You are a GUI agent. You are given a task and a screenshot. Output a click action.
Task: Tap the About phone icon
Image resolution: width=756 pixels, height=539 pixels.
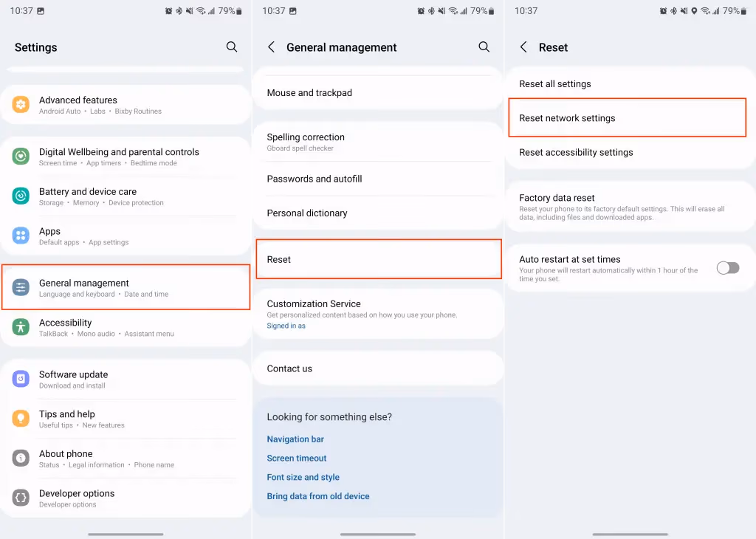click(20, 459)
